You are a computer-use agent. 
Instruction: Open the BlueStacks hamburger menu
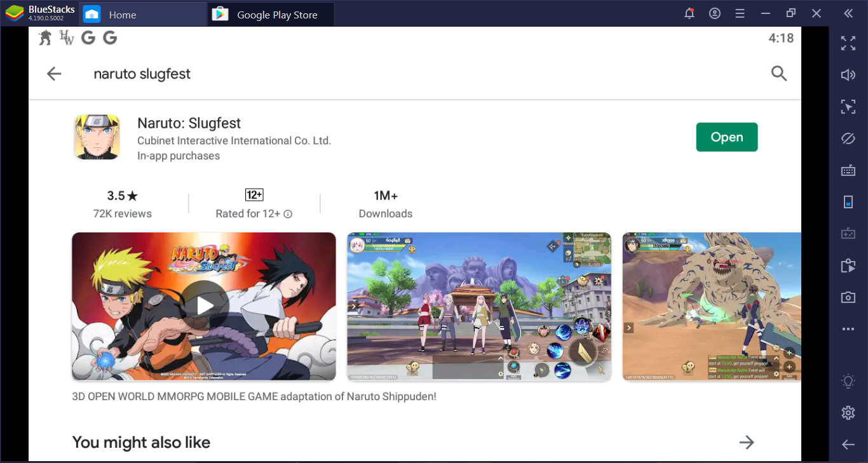click(740, 13)
